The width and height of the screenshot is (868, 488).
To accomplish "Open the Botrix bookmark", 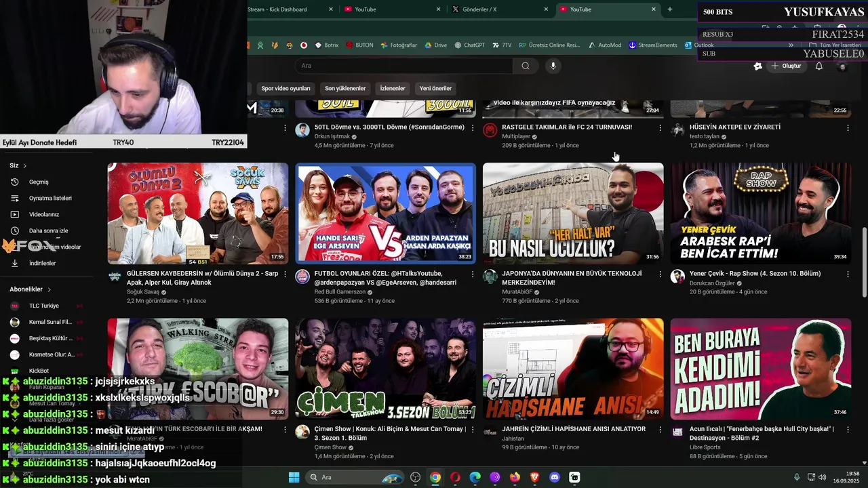I will point(326,45).
